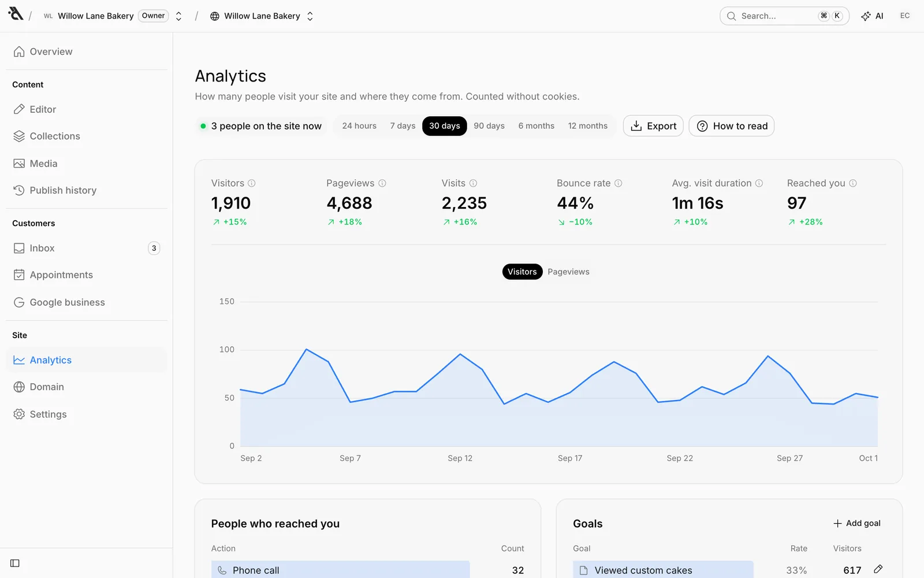Image resolution: width=924 pixels, height=578 pixels.
Task: Switch the chart to Pageviews
Action: point(568,272)
